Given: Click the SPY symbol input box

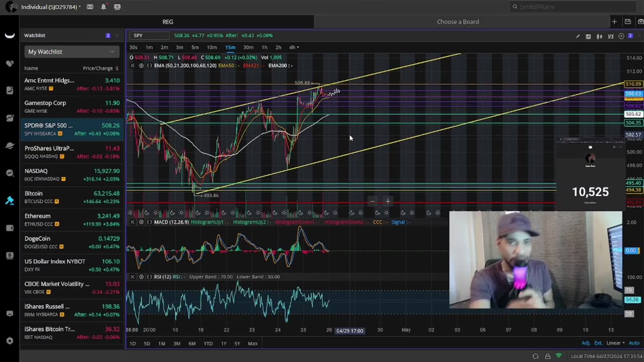Looking at the screenshot, I should (149, 36).
